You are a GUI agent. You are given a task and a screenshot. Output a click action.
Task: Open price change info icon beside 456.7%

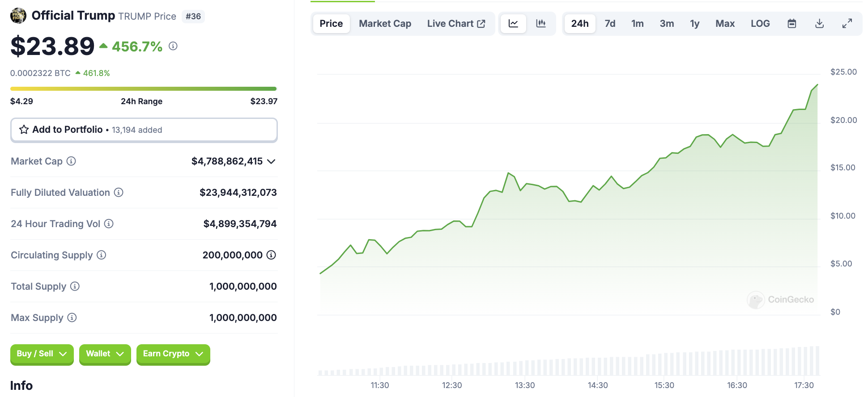(173, 46)
